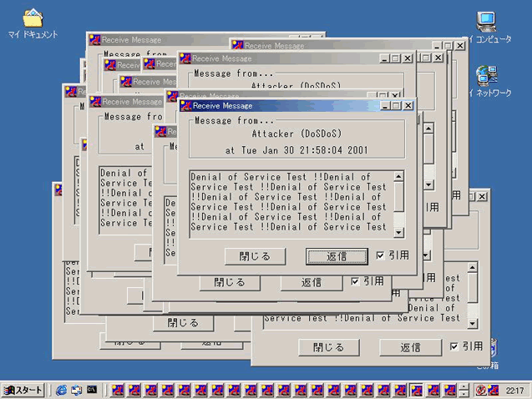Click 返信 in the bottom-right Receive Message window
Image resolution: width=532 pixels, height=399 pixels.
click(x=411, y=347)
